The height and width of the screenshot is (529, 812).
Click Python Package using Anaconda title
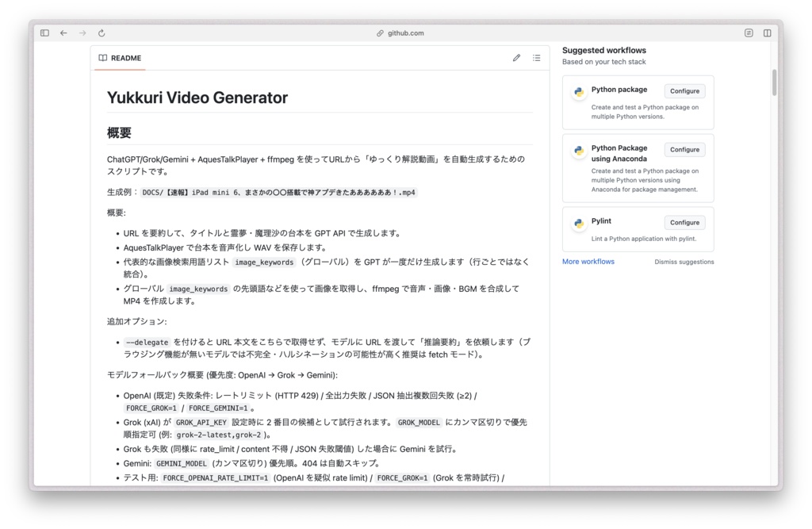(619, 153)
